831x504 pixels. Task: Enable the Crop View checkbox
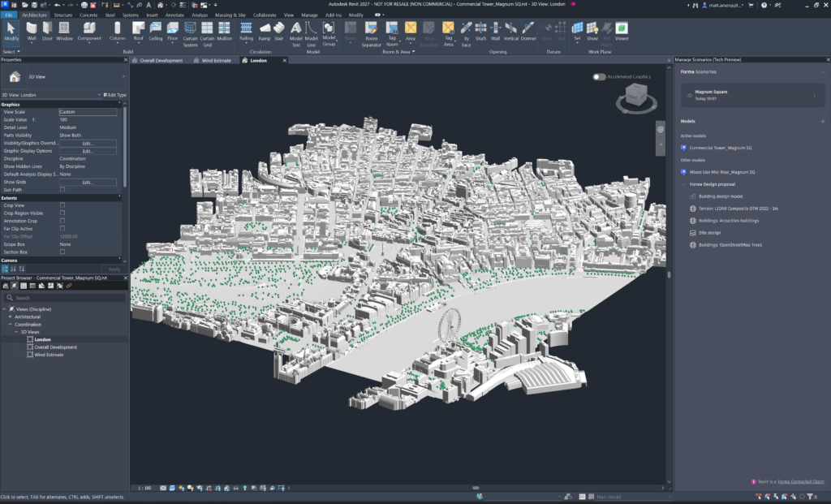point(62,205)
